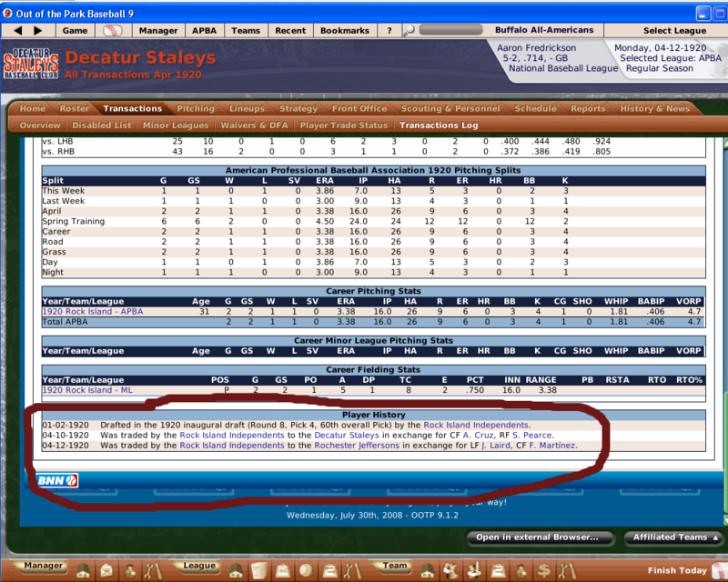Image resolution: width=728 pixels, height=582 pixels.
Task: Expand the Affiliated Teams dropdown
Action: [674, 537]
